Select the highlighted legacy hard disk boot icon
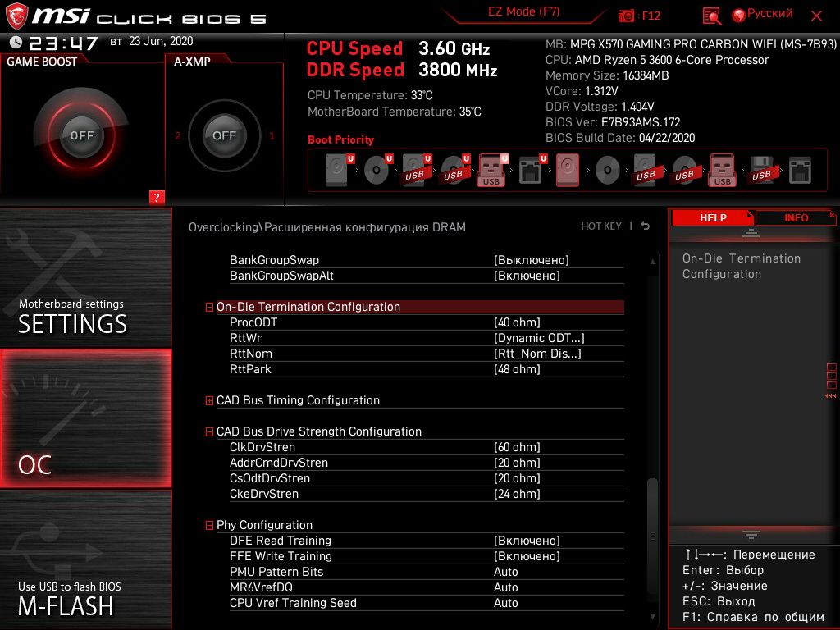The width and height of the screenshot is (840, 630). point(568,170)
